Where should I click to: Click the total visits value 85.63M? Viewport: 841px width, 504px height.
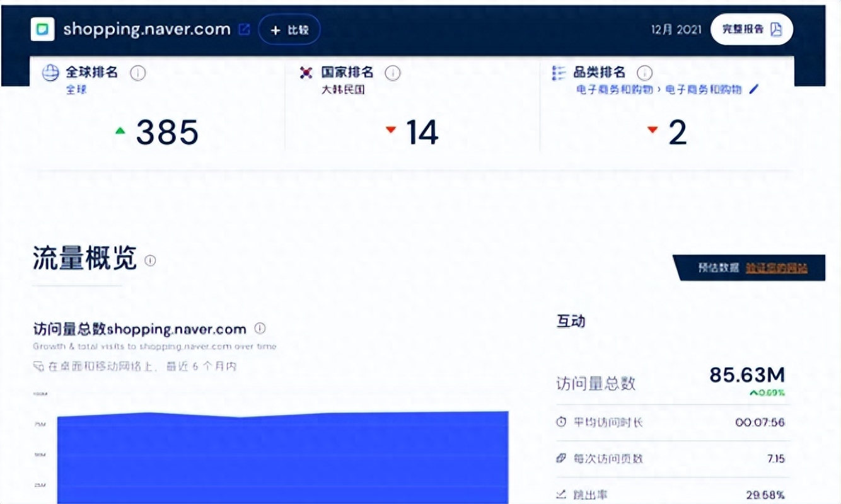click(x=747, y=375)
